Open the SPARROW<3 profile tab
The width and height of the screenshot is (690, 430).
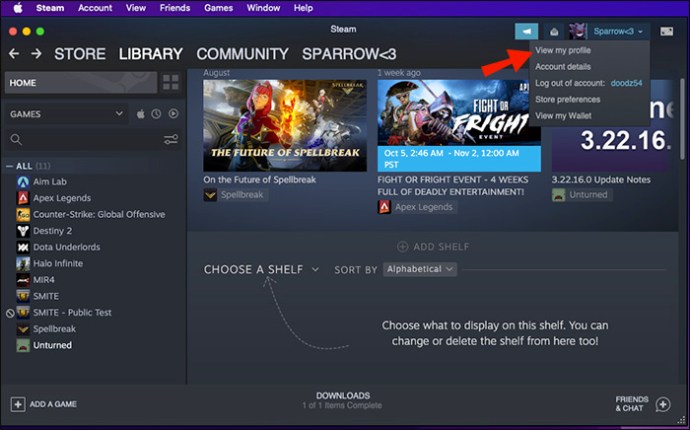point(349,54)
